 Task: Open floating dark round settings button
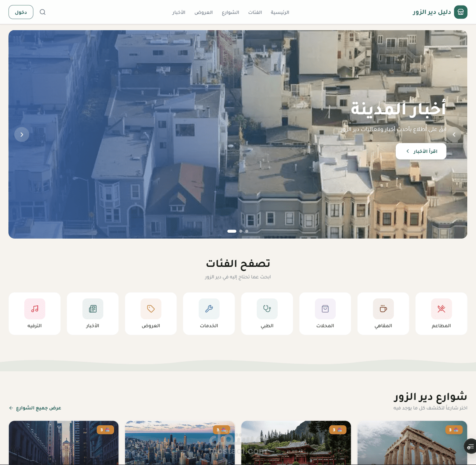pos(470,447)
